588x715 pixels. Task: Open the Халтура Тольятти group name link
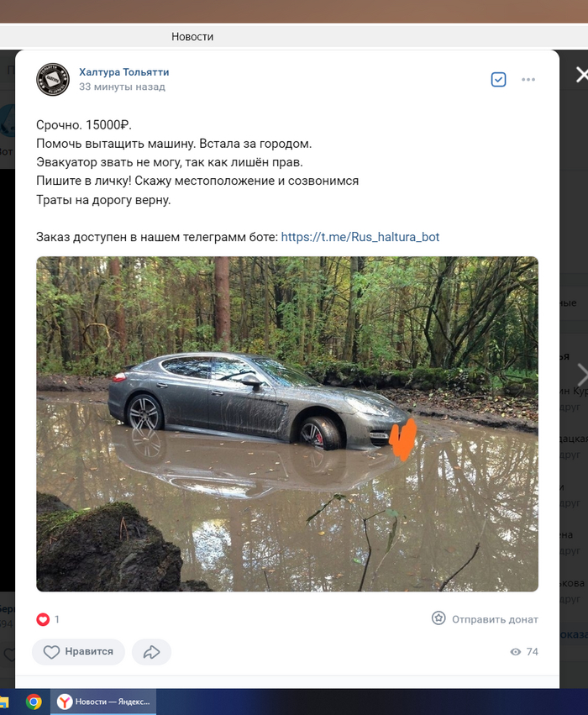pyautogui.click(x=124, y=72)
